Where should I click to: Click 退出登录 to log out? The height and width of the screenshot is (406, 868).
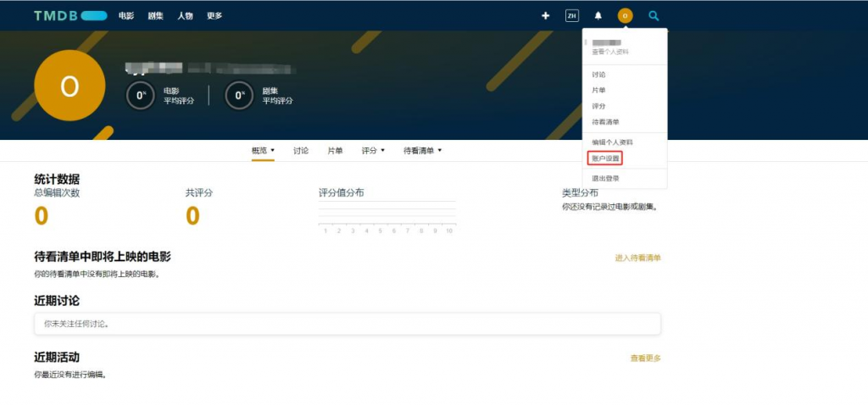[605, 178]
